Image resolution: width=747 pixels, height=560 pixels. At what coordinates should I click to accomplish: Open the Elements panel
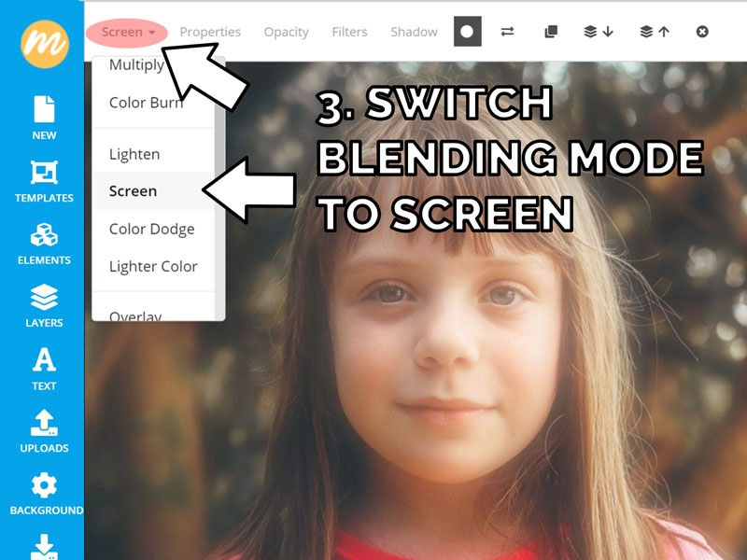44,244
